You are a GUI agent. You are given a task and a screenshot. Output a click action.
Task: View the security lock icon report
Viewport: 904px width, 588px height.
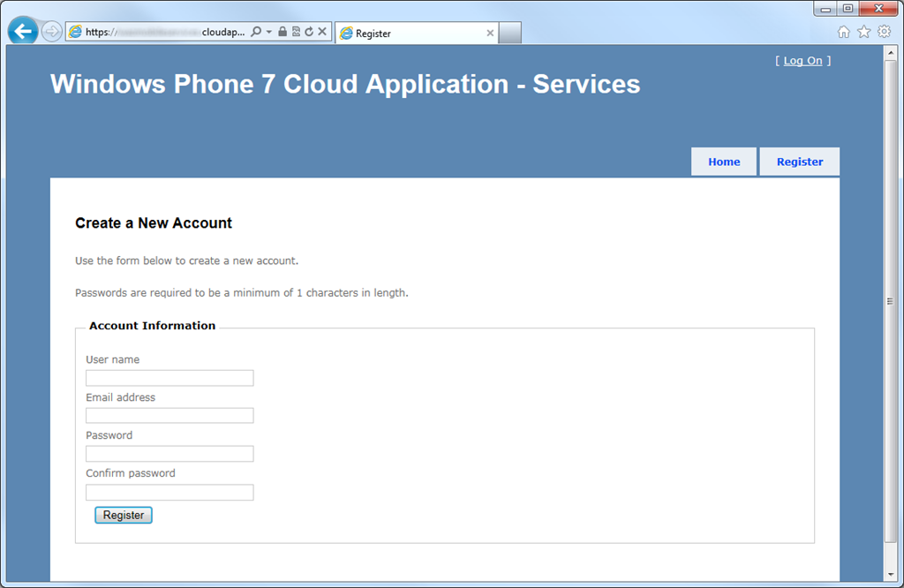[282, 32]
